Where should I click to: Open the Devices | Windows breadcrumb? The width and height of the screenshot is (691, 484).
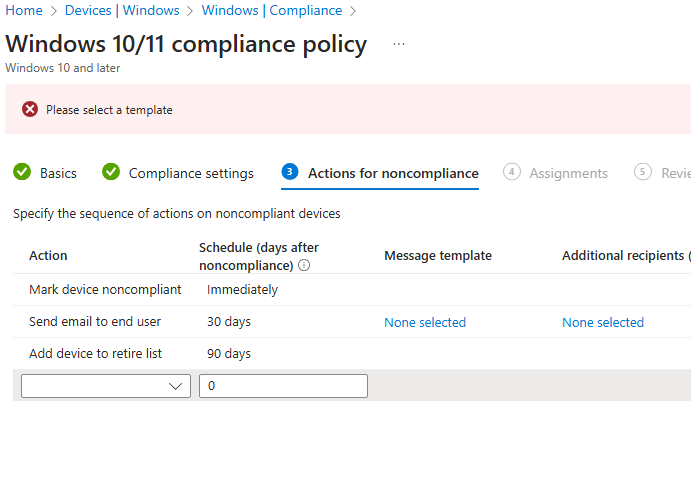click(122, 10)
